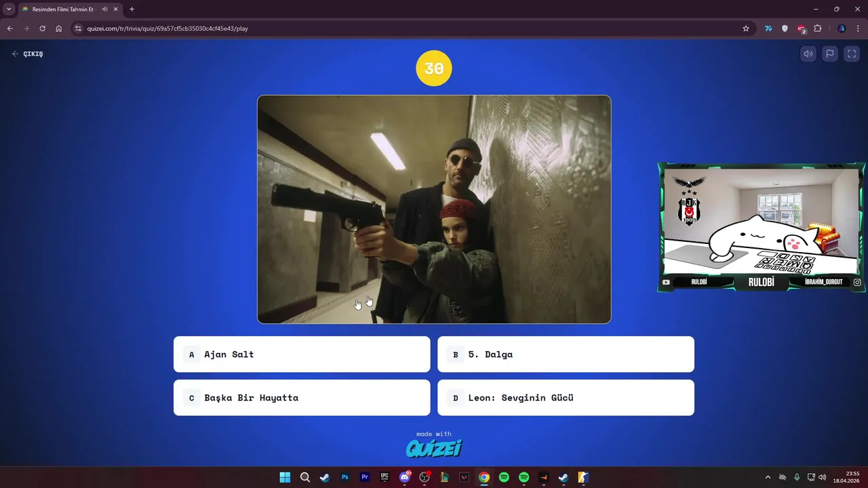Select answer D Leon: Sevginin Gücü
This screenshot has width=868, height=488.
pyautogui.click(x=566, y=398)
